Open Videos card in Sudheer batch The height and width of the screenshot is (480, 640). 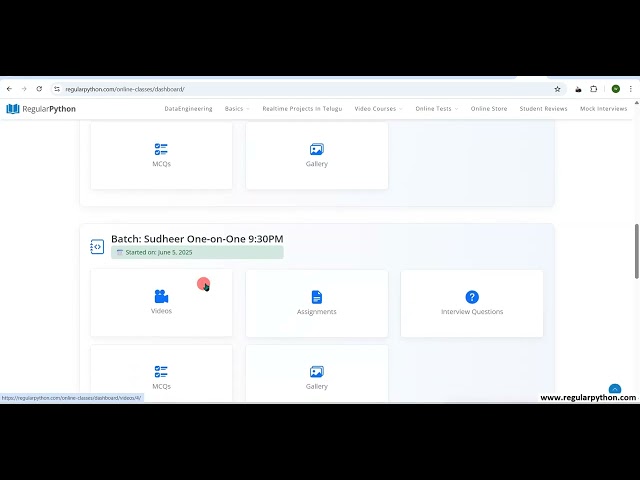[x=162, y=302]
